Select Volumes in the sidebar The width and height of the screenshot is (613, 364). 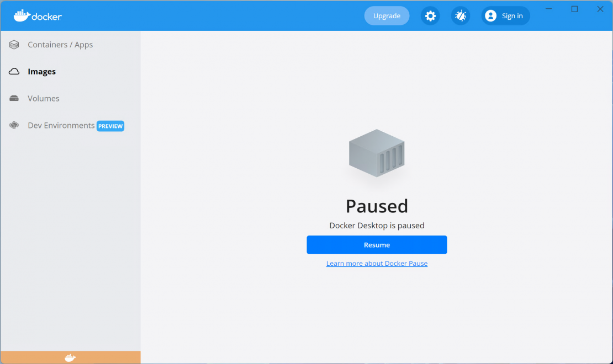44,99
